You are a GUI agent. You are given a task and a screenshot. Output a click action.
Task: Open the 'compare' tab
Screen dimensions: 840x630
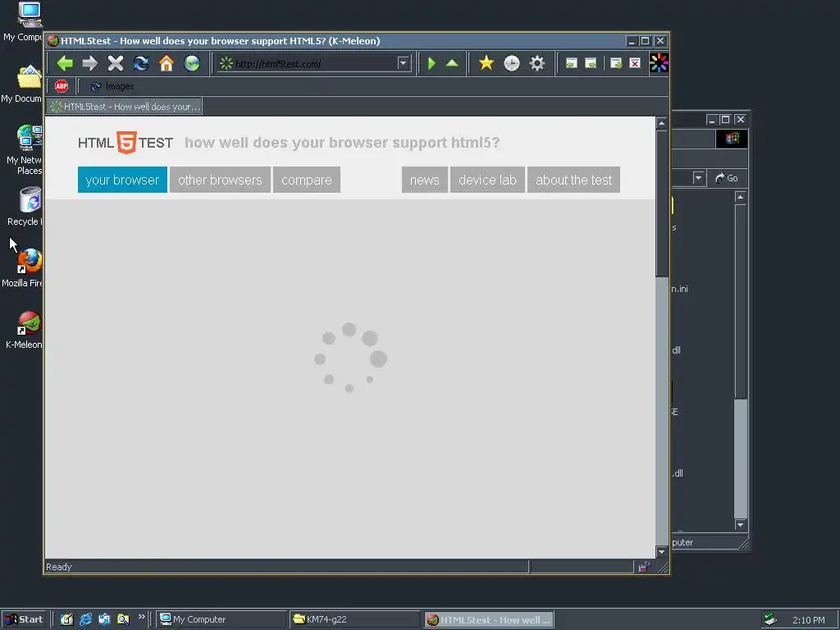click(307, 180)
